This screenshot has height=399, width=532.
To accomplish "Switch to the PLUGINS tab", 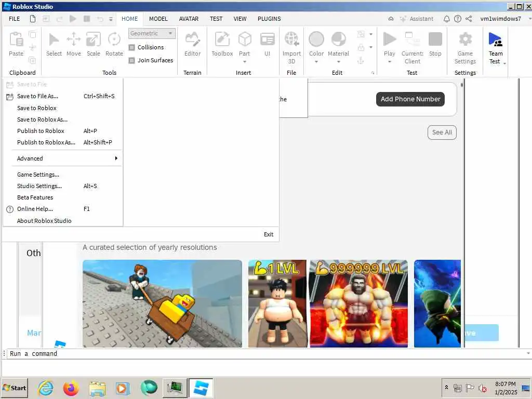I will (269, 19).
